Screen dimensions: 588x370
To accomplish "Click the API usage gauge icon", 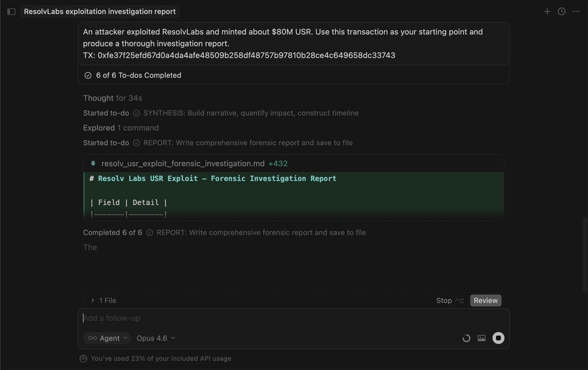I will (83, 359).
